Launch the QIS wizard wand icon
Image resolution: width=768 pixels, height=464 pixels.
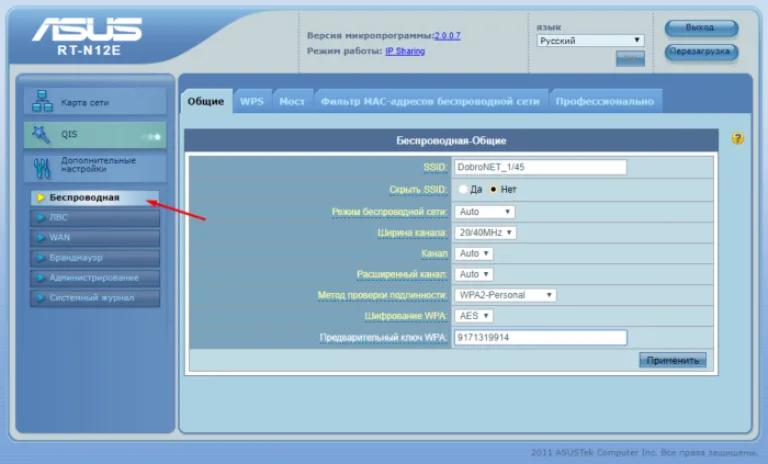(x=41, y=135)
